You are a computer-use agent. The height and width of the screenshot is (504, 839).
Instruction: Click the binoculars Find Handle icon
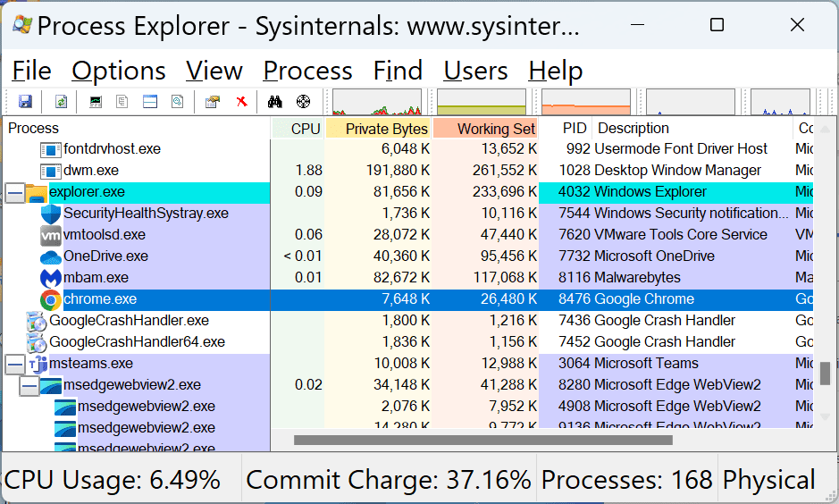pos(275,102)
